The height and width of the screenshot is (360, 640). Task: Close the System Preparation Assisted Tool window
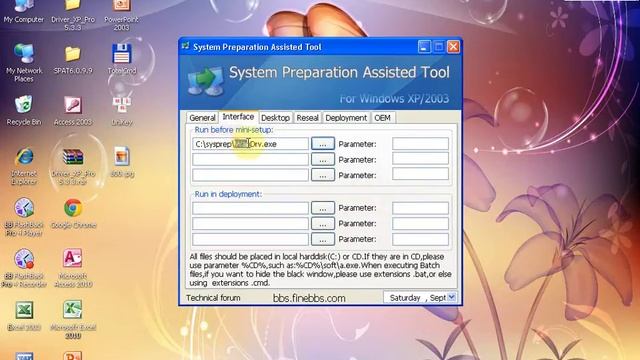[x=453, y=47]
